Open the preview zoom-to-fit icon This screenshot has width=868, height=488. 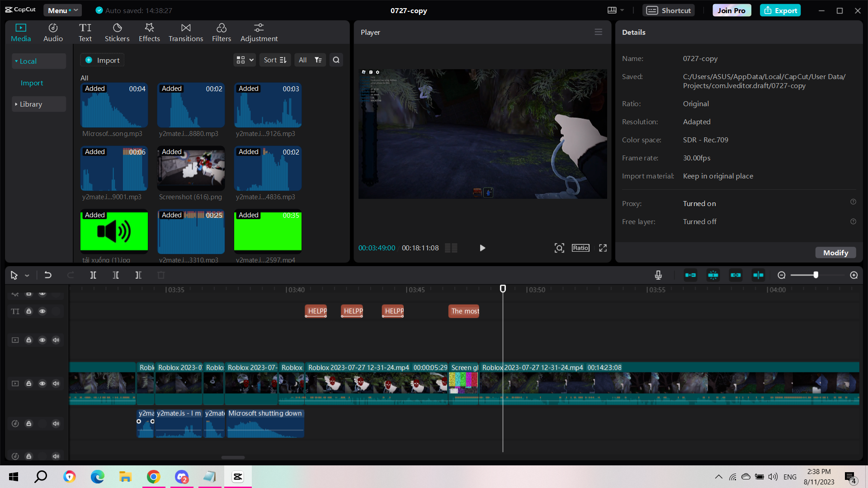(x=559, y=248)
